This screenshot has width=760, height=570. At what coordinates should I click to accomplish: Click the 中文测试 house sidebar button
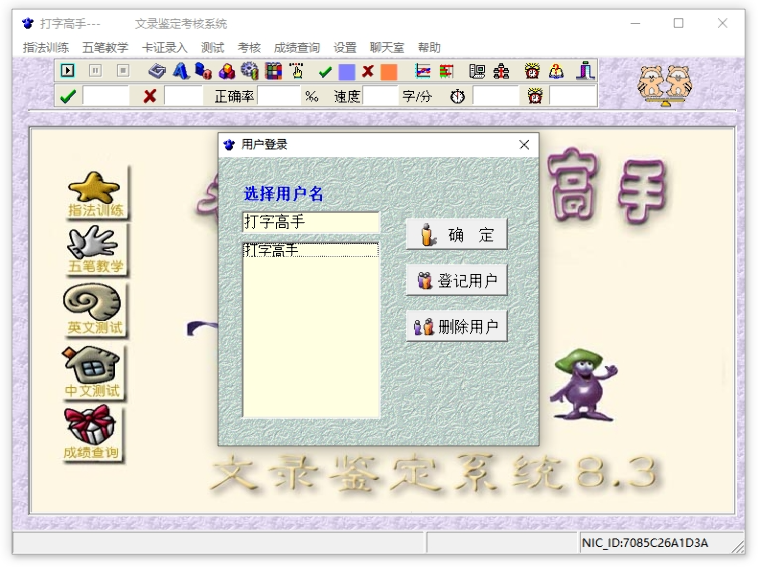pos(93,372)
